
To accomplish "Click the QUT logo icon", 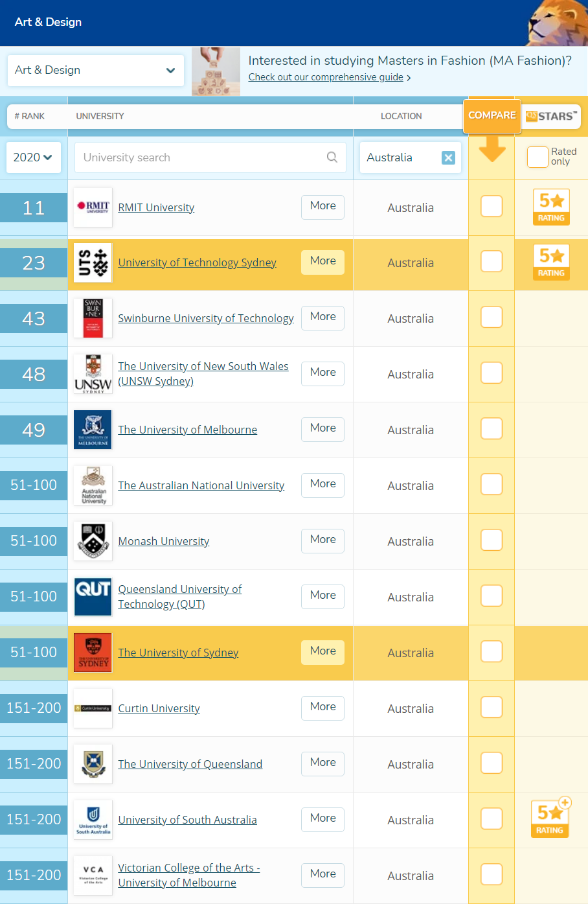I will [x=93, y=596].
